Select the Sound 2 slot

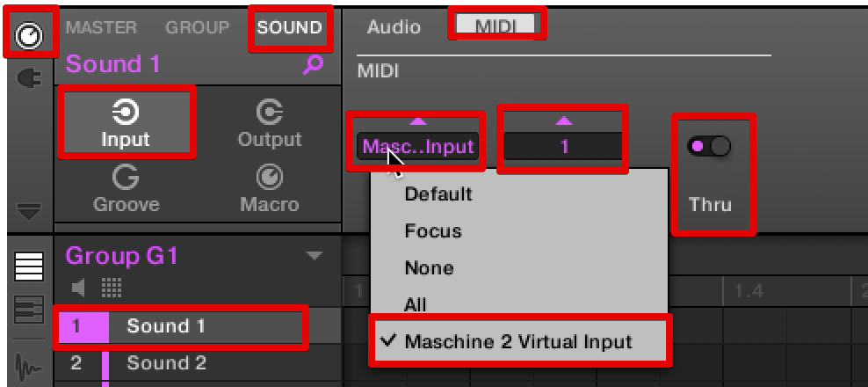[167, 363]
